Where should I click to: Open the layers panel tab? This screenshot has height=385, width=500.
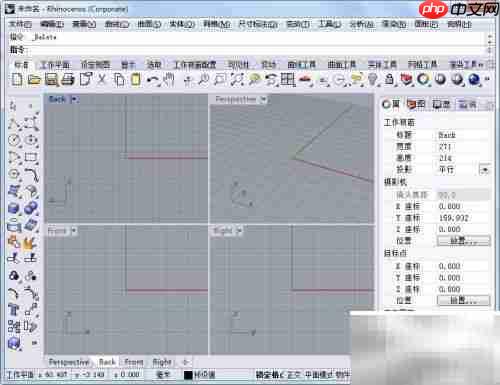416,105
